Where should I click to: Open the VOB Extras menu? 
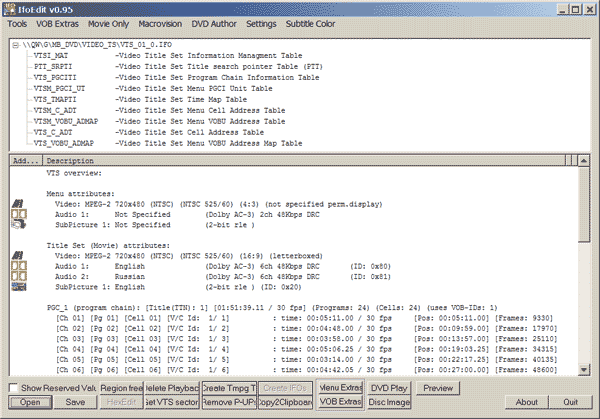pos(57,24)
